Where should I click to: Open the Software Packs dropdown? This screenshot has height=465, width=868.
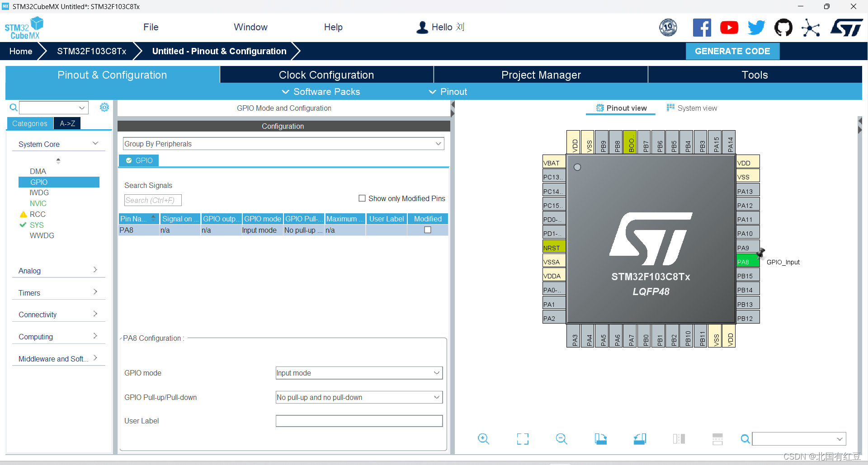(x=321, y=92)
